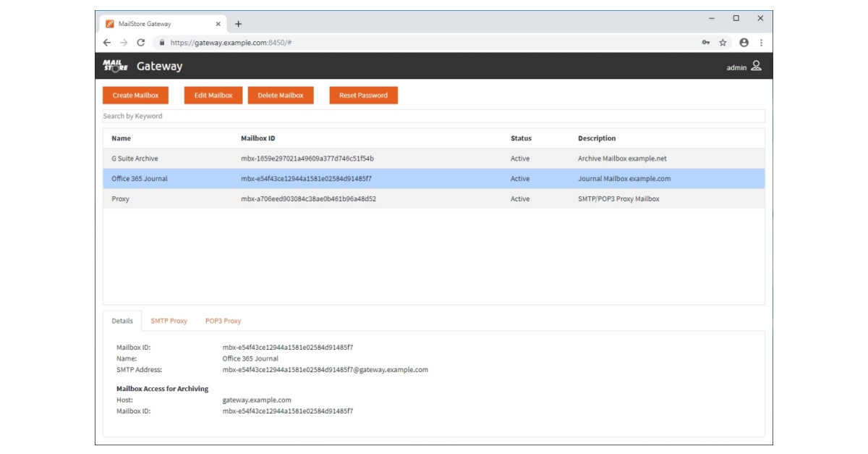Click mailbox ID mbx-1659e297021a49609a377d746c51f54b
Image resolution: width=868 pixels, height=454 pixels.
[307, 159]
